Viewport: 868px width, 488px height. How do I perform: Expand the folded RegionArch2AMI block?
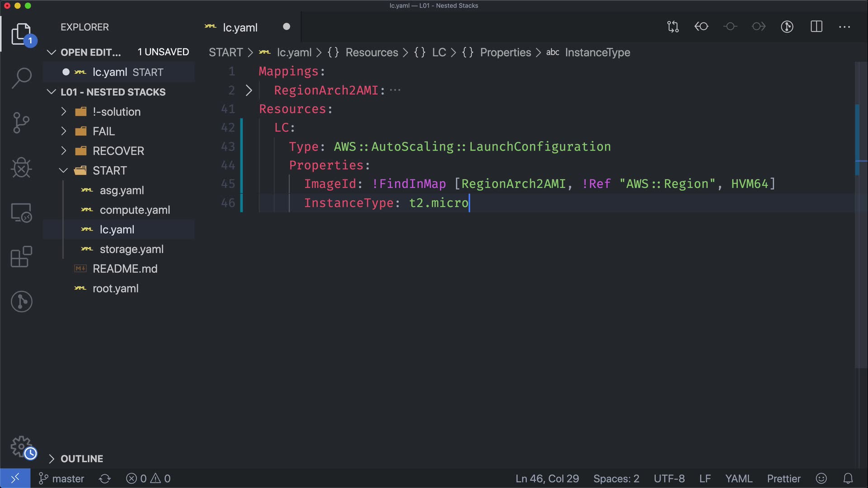tap(249, 90)
